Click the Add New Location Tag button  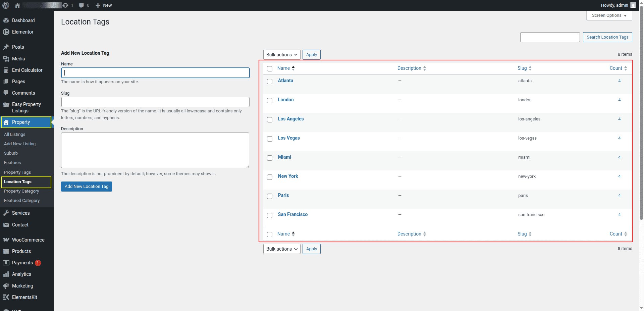click(87, 187)
